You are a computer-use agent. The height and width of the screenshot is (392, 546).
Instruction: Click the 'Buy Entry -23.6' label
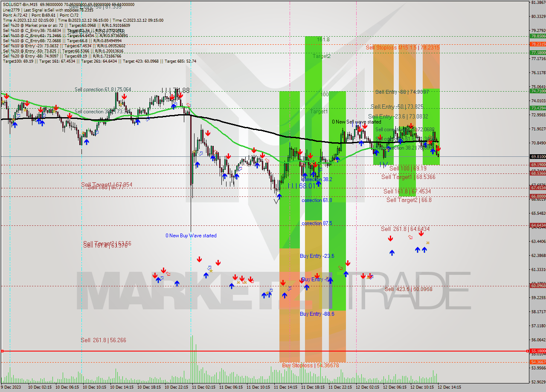click(317, 256)
